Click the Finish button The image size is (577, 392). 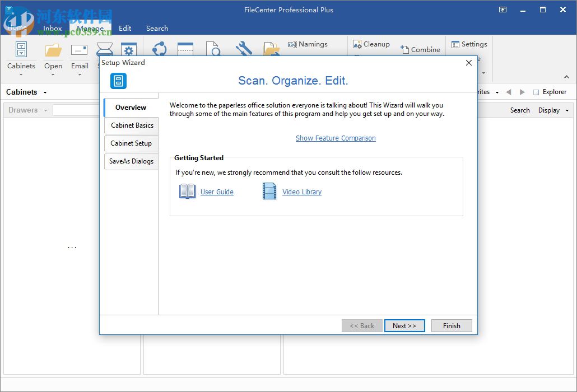(451, 326)
